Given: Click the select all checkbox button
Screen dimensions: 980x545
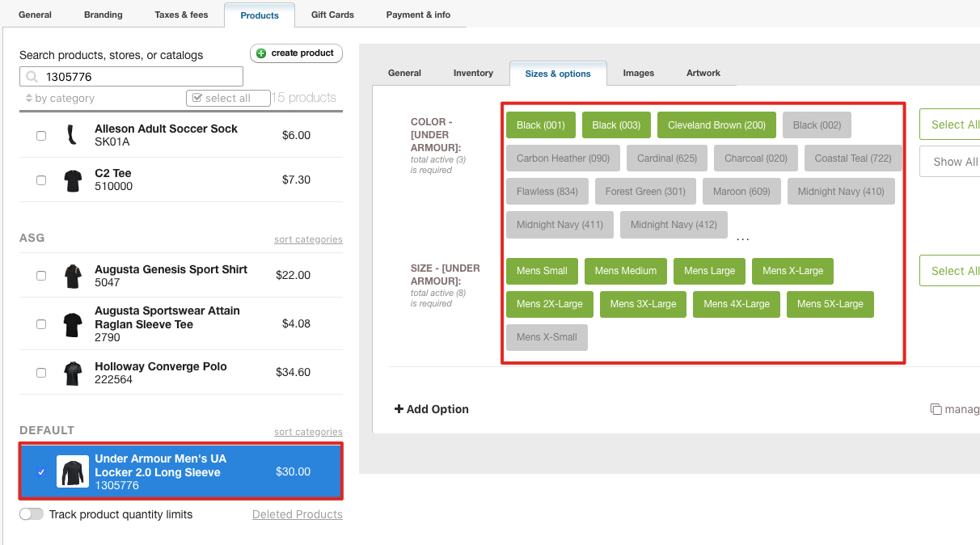Looking at the screenshot, I should click(x=229, y=98).
